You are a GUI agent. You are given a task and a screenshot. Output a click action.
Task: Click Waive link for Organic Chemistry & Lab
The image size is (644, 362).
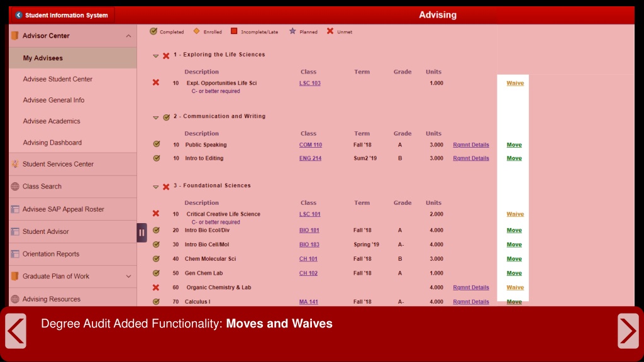[x=515, y=287]
